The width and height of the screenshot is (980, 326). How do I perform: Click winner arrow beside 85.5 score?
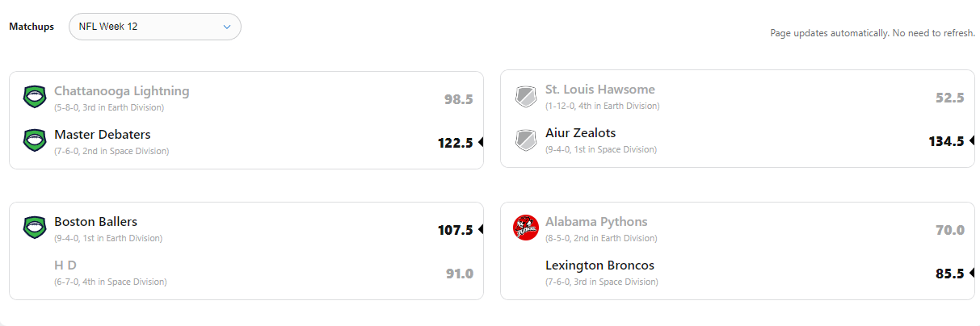click(972, 274)
